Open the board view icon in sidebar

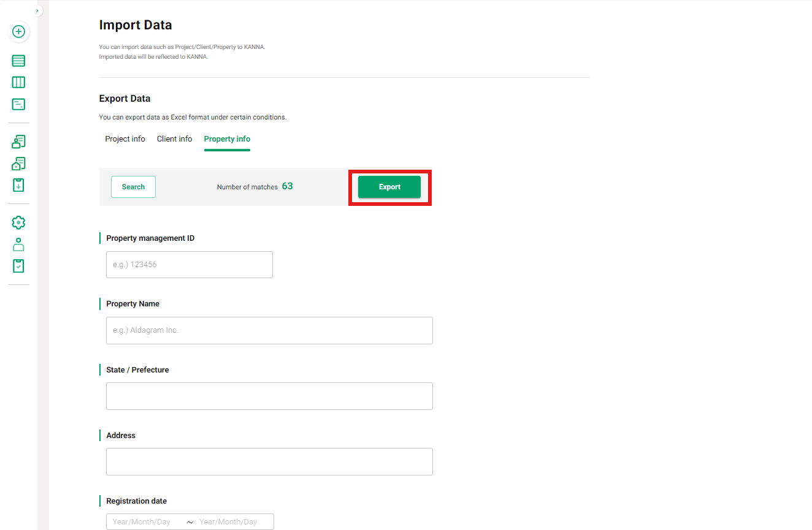(18, 81)
